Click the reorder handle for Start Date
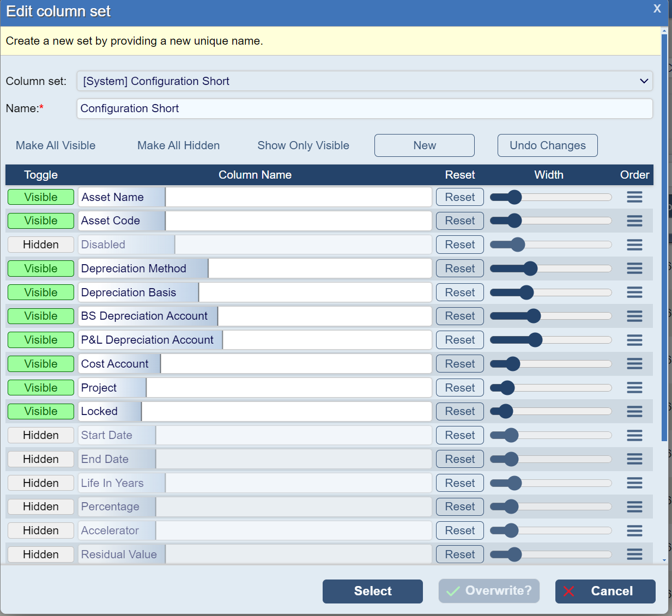672x616 pixels. pyautogui.click(x=634, y=435)
